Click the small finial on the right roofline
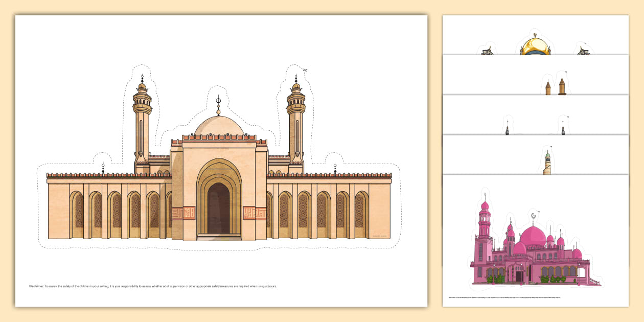This screenshot has height=322, width=644. pyautogui.click(x=335, y=168)
